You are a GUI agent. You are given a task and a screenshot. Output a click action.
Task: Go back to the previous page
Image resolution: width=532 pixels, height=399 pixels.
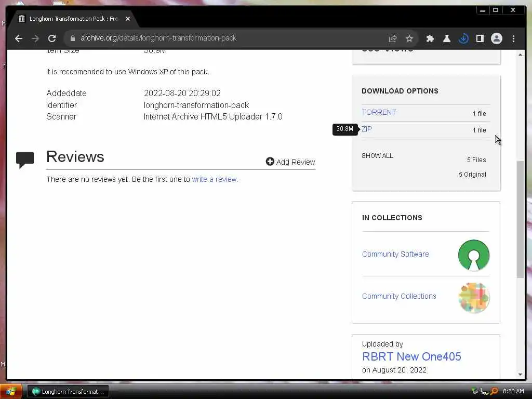[19, 38]
